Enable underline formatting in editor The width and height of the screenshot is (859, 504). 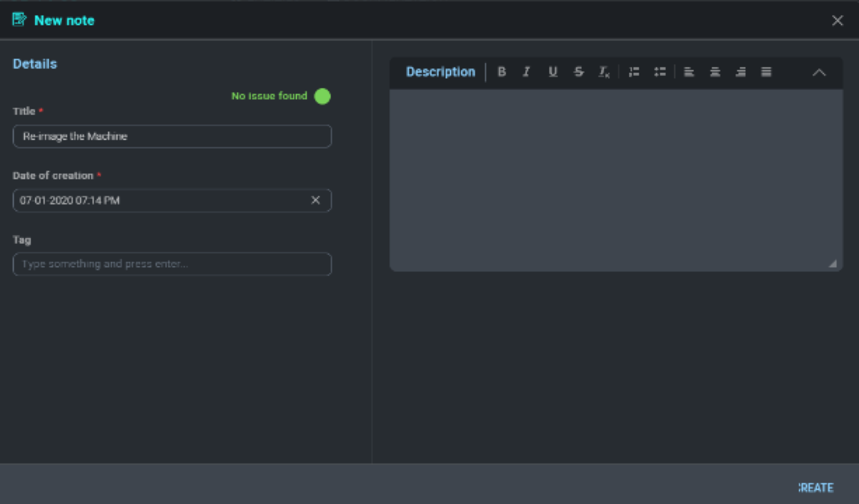point(553,72)
